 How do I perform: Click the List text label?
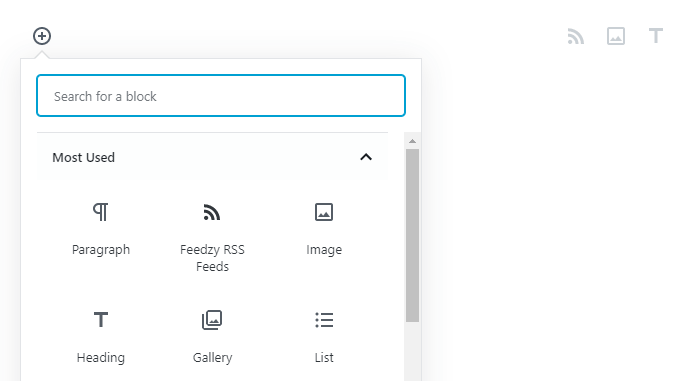(324, 357)
